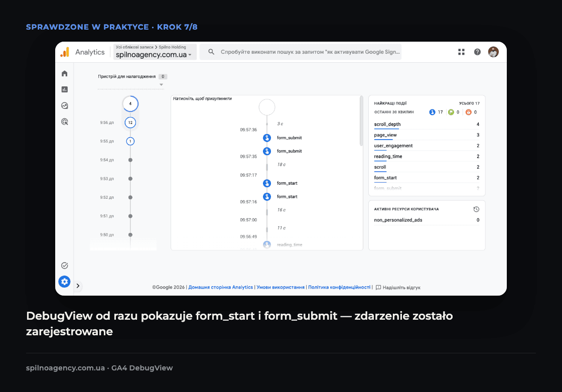Open first form_start event icon
This screenshot has height=392, width=562.
pyautogui.click(x=267, y=183)
